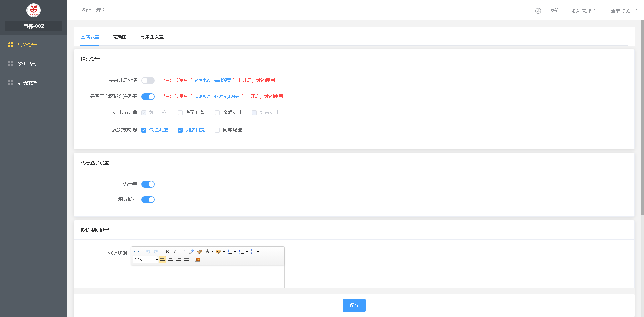Switch to the 轮播图 tab
The width and height of the screenshot is (644, 317).
120,37
